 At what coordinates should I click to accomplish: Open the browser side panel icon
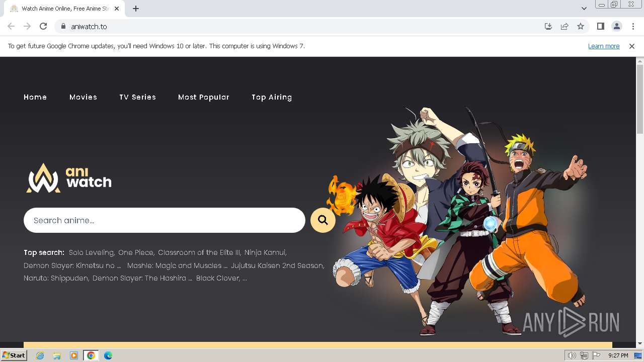tap(600, 26)
